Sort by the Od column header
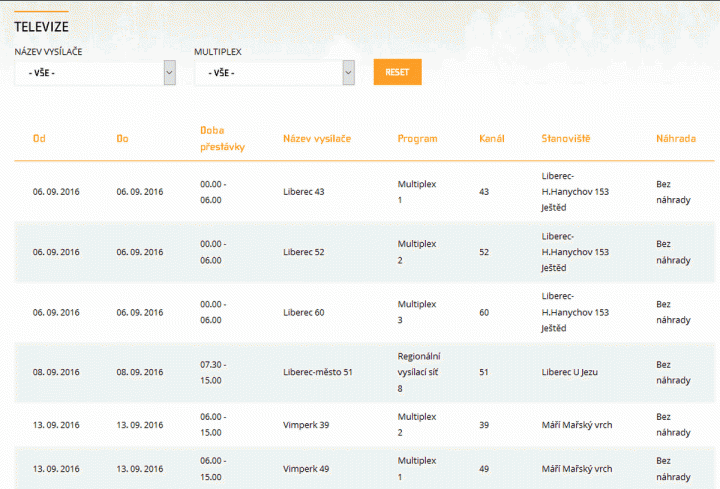Image resolution: width=720 pixels, height=489 pixels. (39, 138)
